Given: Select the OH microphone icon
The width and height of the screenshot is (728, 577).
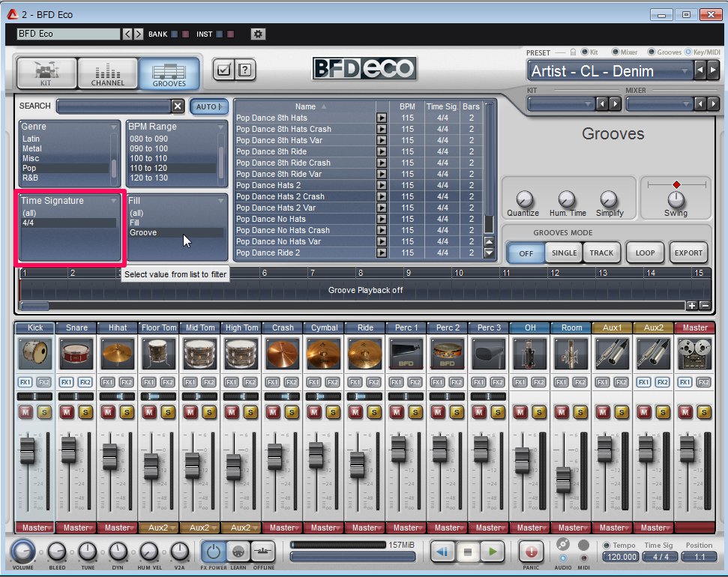Looking at the screenshot, I should (x=530, y=353).
